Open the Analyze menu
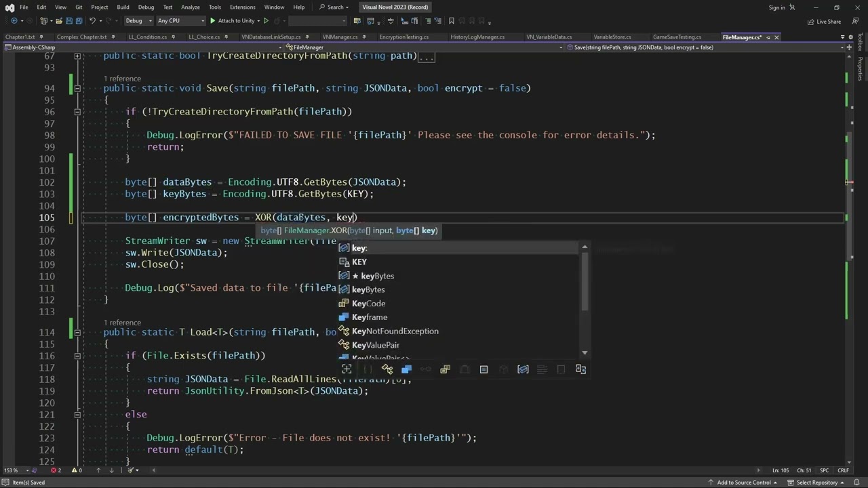Screen dimensions: 868x488 click(190, 7)
